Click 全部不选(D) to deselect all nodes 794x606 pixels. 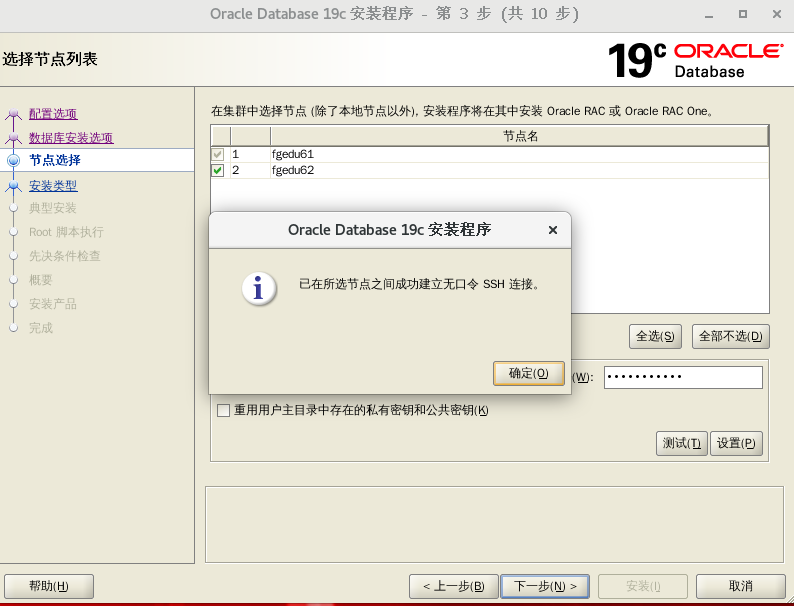point(731,336)
